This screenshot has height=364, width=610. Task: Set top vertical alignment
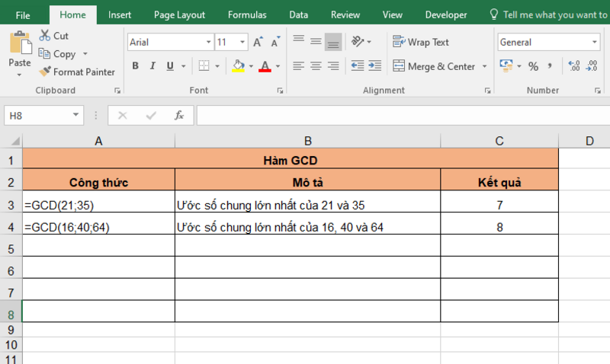point(299,39)
